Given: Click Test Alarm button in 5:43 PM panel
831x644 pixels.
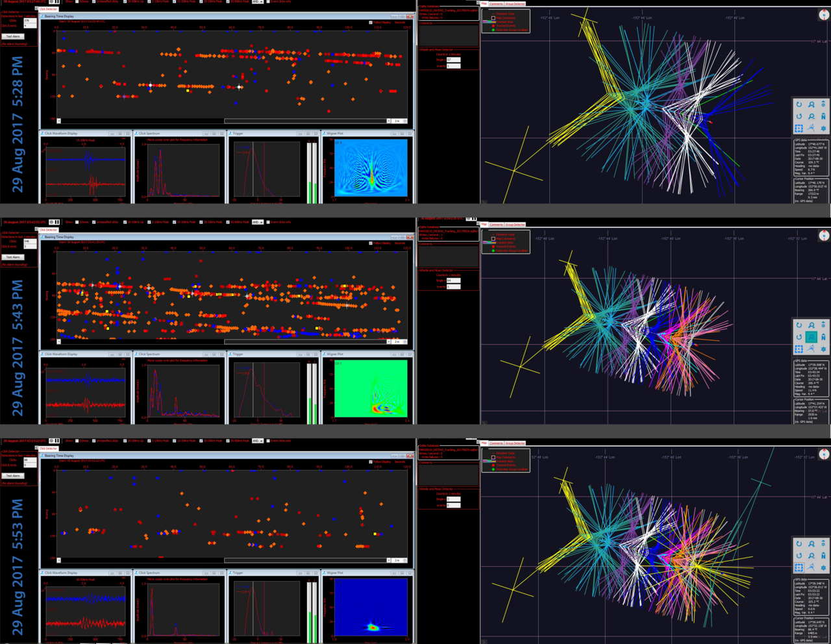Looking at the screenshot, I should point(13,257).
